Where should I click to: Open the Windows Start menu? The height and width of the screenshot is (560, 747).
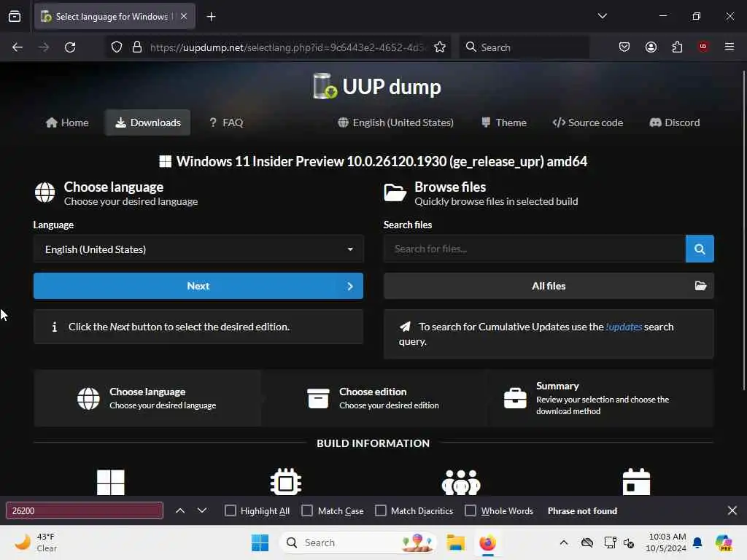(260, 542)
